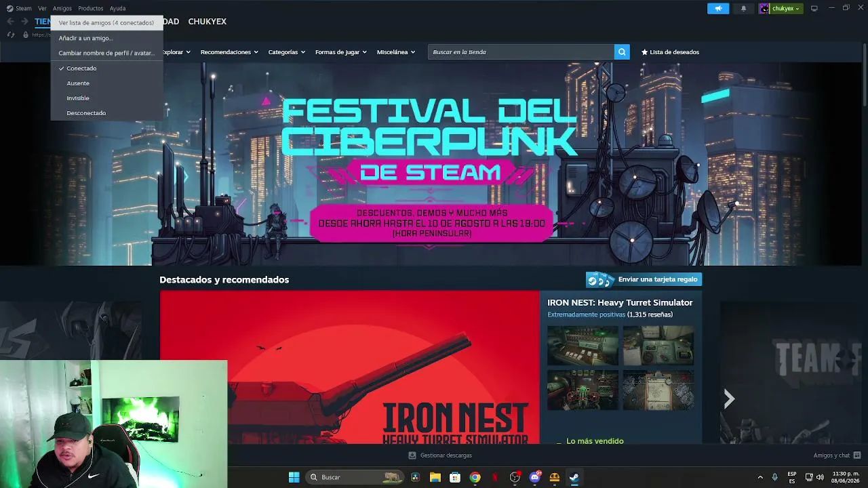Advance the featured carousel with the right arrow
Screen dimensions: 868x488
[729, 399]
